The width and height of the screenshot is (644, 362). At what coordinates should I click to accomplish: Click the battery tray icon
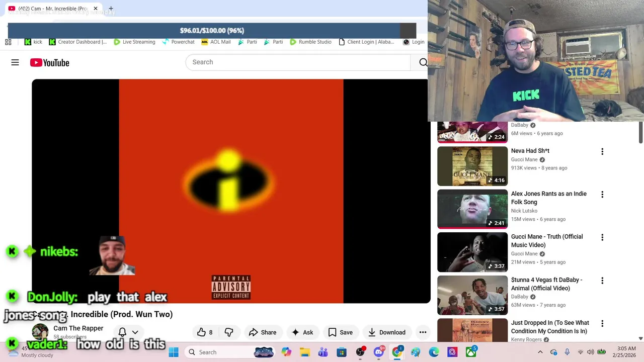601,352
